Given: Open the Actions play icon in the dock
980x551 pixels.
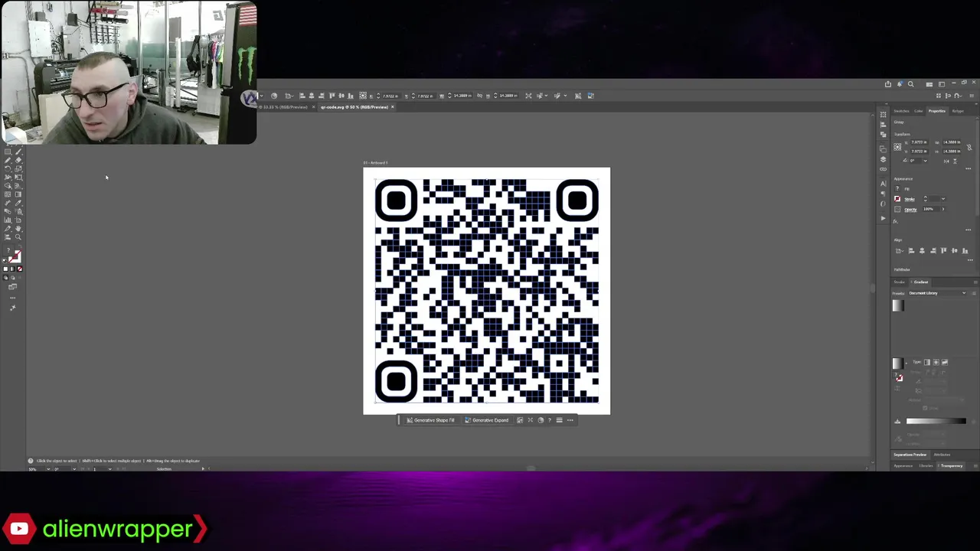Looking at the screenshot, I should click(x=883, y=218).
